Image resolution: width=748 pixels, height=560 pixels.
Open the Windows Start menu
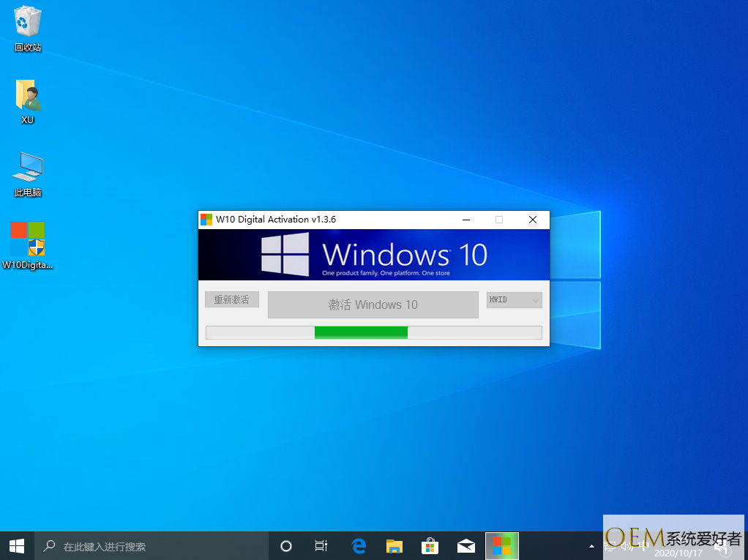(x=16, y=546)
